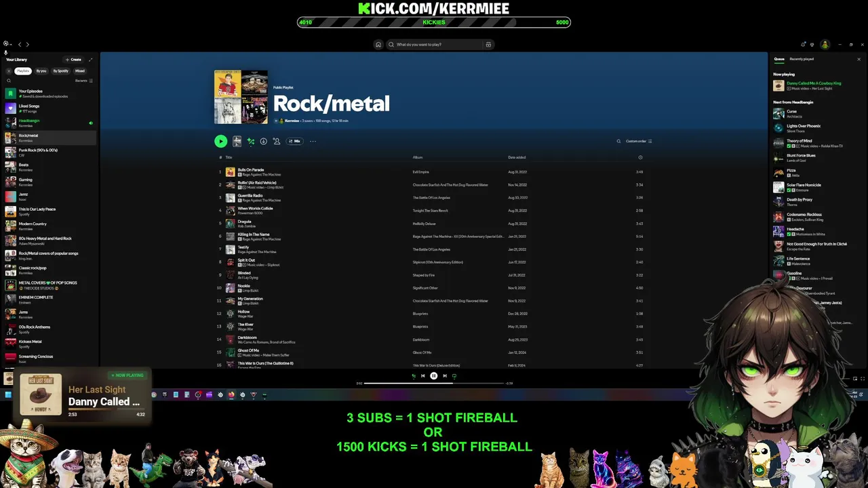Play Dragula track
This screenshot has width=868, height=488.
pyautogui.click(x=434, y=224)
